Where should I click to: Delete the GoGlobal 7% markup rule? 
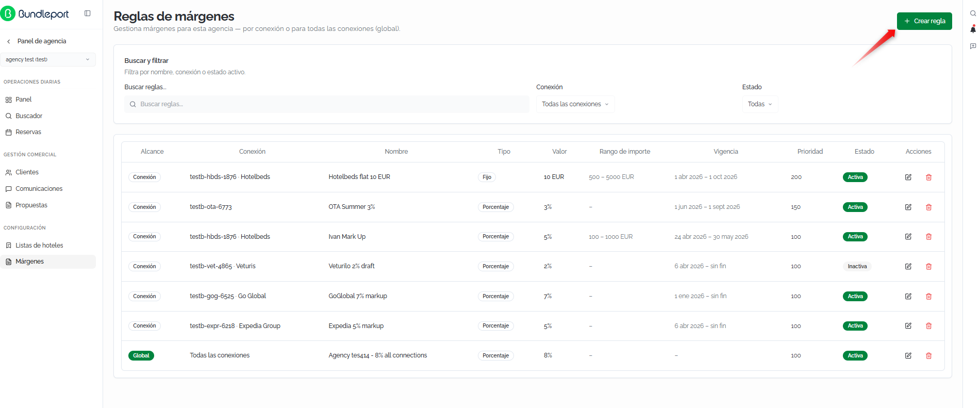point(929,296)
